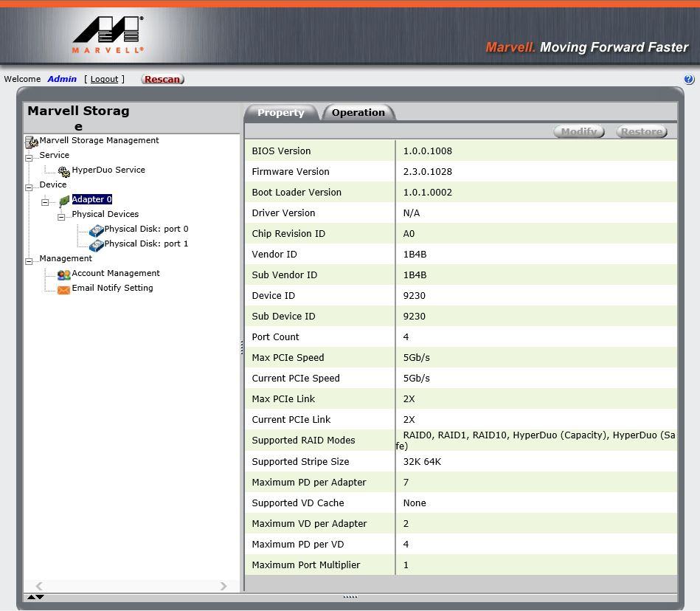
Task: Click the tree scrollbar left arrow
Action: coord(39,586)
